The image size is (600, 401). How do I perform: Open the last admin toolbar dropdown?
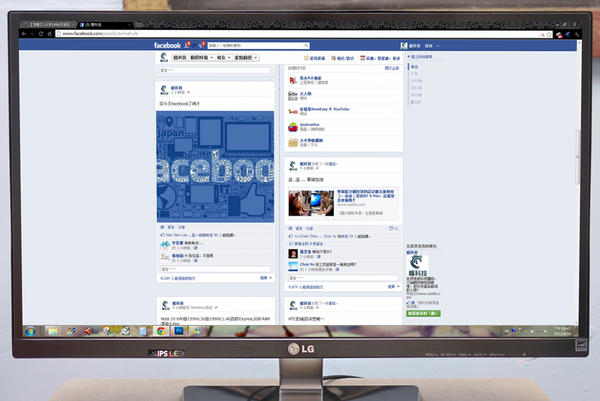point(246,58)
